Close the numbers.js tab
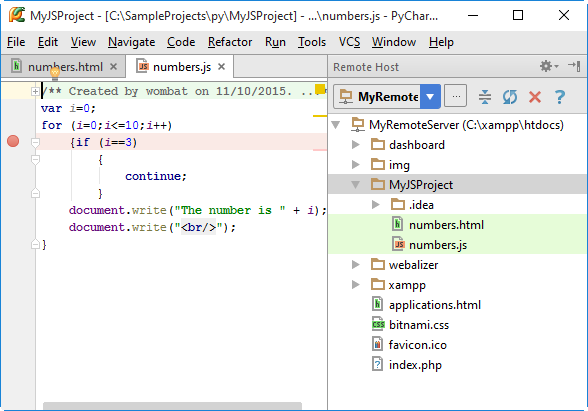 click(x=221, y=67)
